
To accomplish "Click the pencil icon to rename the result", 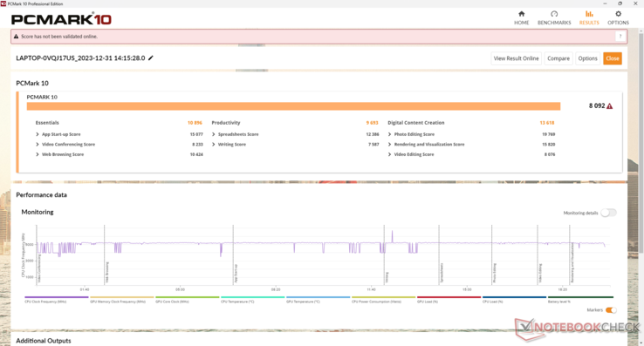I will point(151,58).
